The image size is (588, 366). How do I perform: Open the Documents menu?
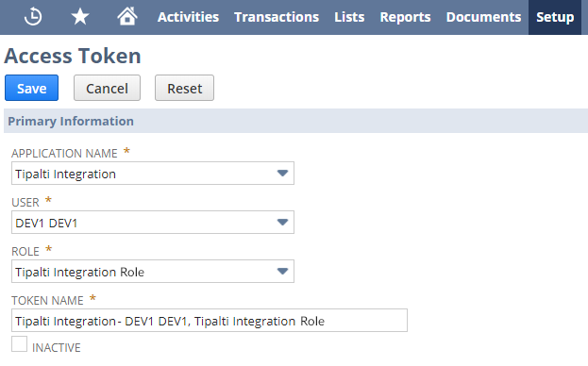(x=483, y=17)
